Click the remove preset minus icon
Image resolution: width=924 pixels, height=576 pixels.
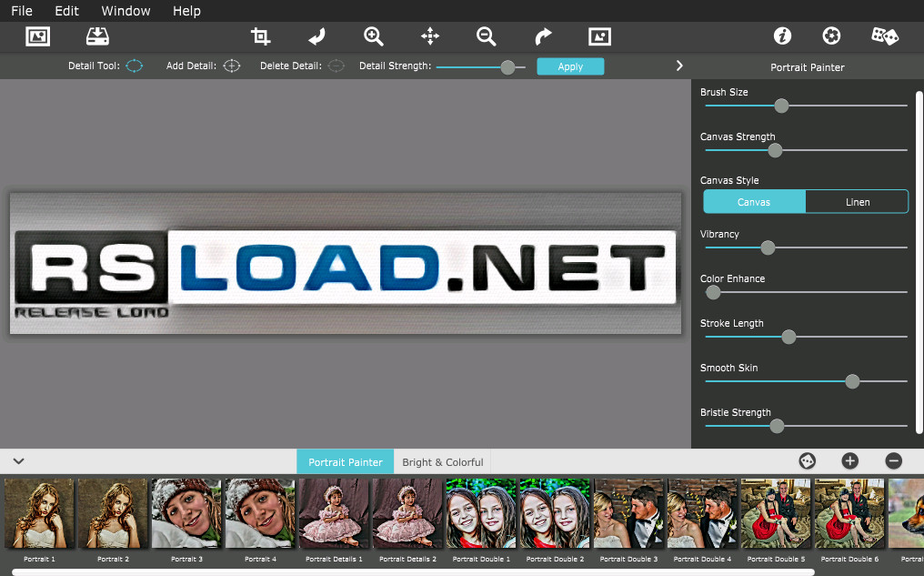893,461
